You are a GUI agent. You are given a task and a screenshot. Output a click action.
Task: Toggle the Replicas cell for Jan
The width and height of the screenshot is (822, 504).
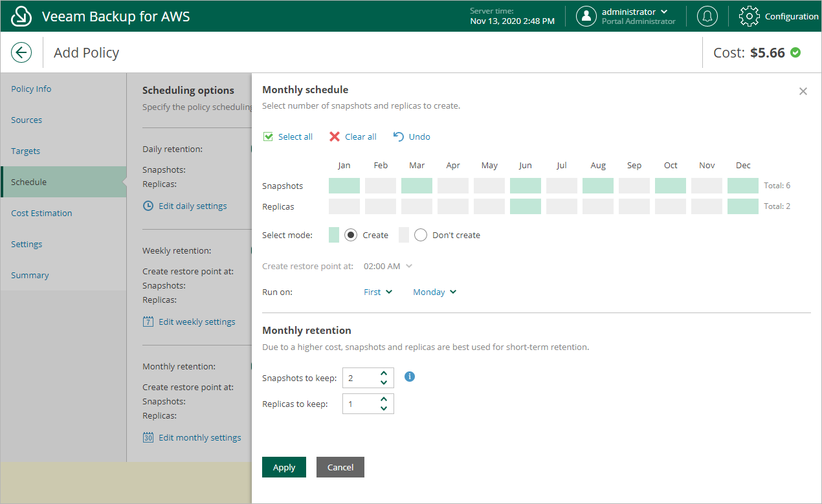[344, 206]
